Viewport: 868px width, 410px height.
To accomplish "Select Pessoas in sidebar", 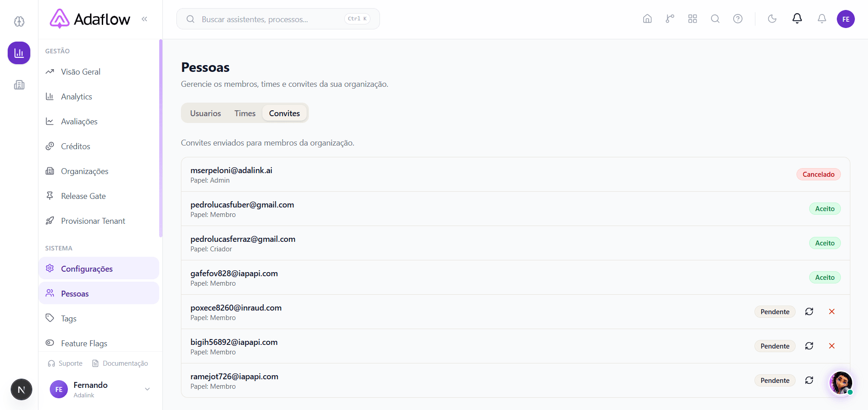I will click(99, 293).
